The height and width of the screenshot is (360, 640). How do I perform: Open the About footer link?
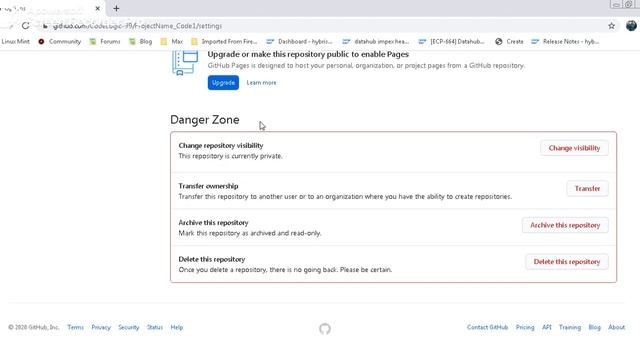pyautogui.click(x=616, y=327)
